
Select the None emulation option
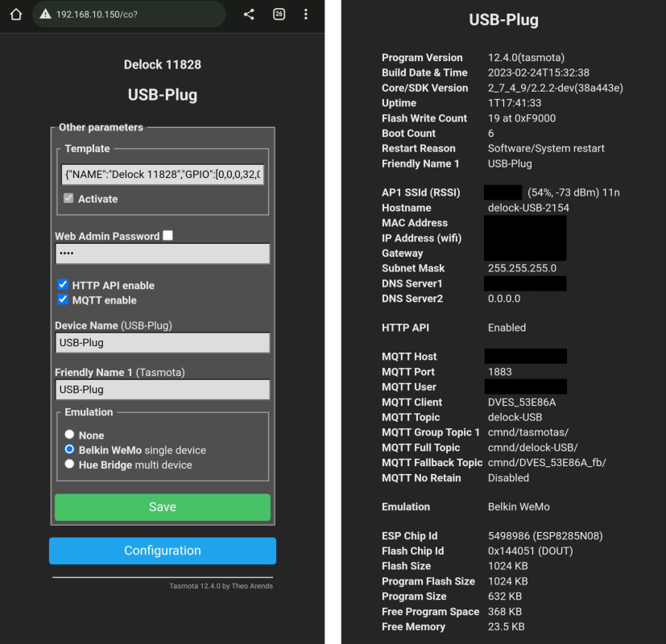69,435
